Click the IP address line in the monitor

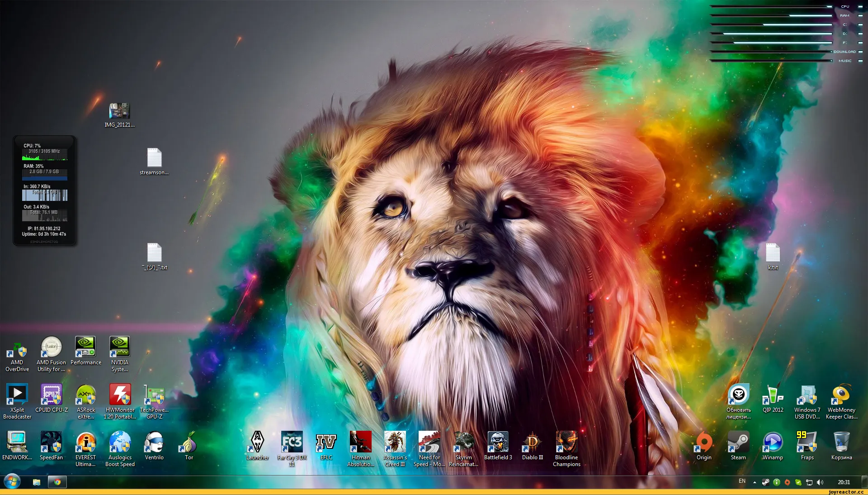coord(44,228)
